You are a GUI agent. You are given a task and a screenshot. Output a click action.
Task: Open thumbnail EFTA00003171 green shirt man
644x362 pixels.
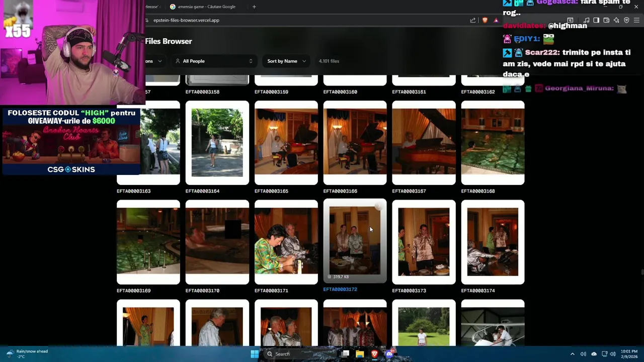[x=286, y=242]
